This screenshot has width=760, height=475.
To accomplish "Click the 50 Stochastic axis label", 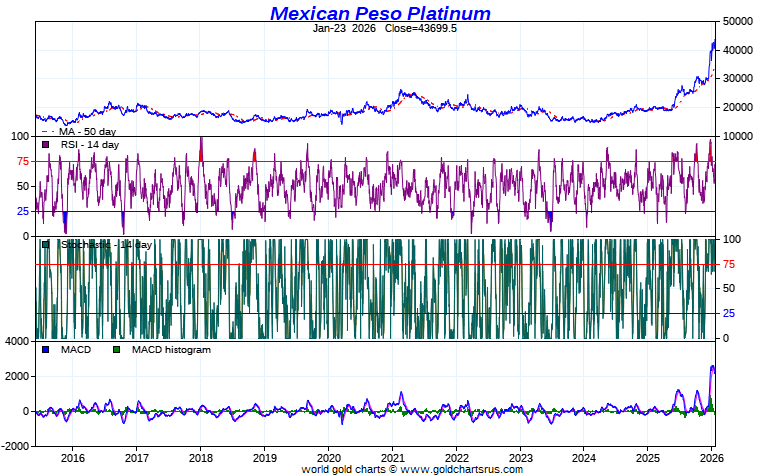I will pyautogui.click(x=728, y=288).
